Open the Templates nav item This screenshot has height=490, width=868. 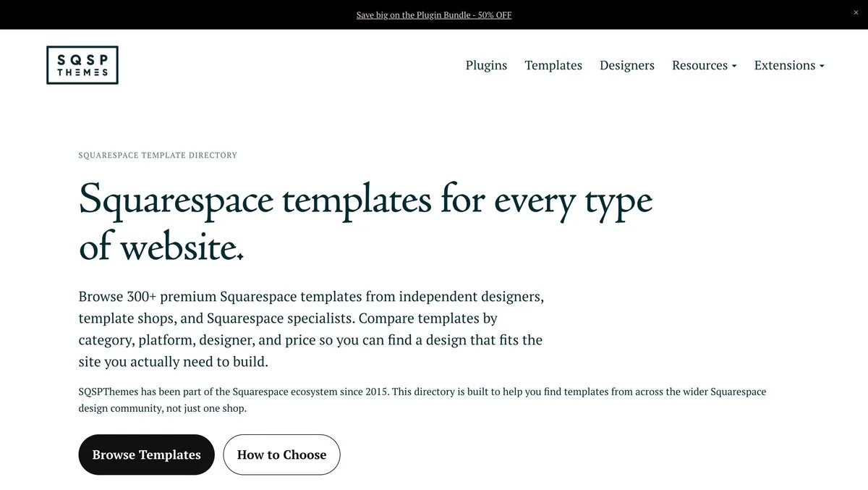coord(553,65)
